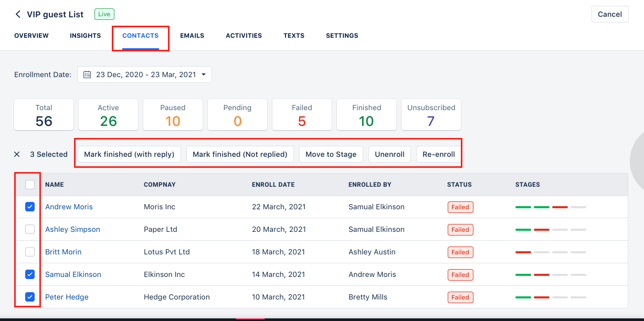This screenshot has width=644, height=321.
Task: Click Bretty Mills in Enrolled By column
Action: [x=368, y=297]
